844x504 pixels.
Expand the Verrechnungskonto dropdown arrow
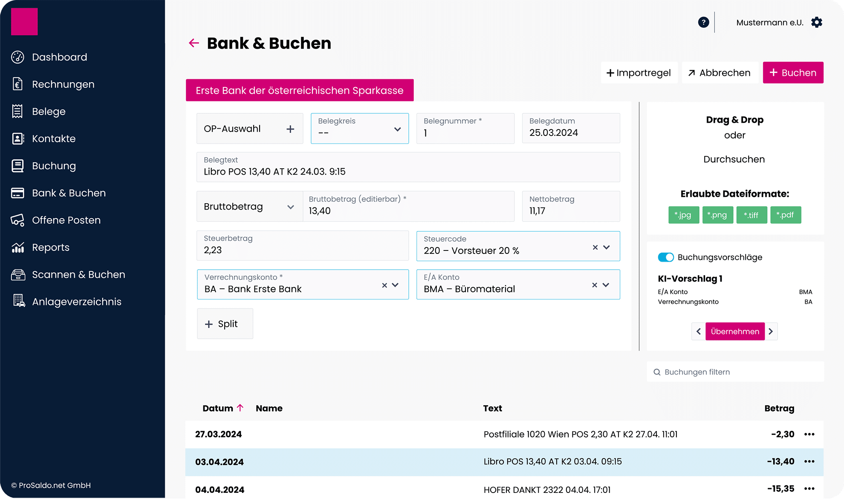[x=395, y=285]
